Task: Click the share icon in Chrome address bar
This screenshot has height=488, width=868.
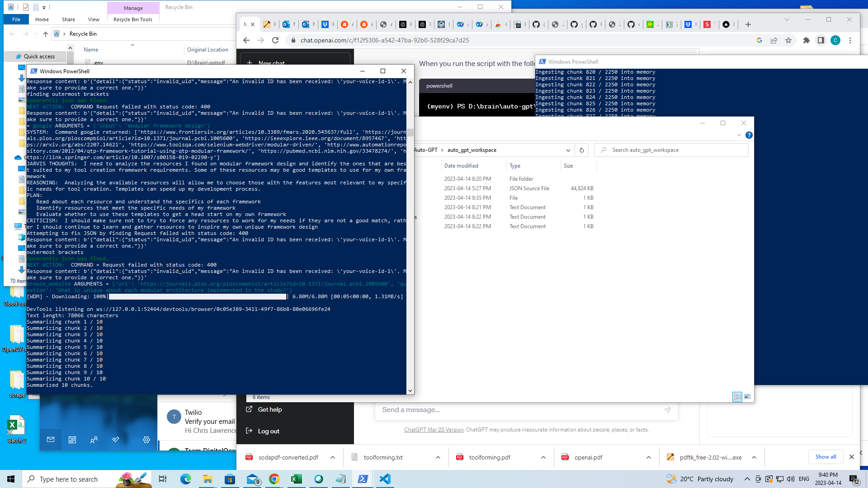Action: tap(774, 40)
